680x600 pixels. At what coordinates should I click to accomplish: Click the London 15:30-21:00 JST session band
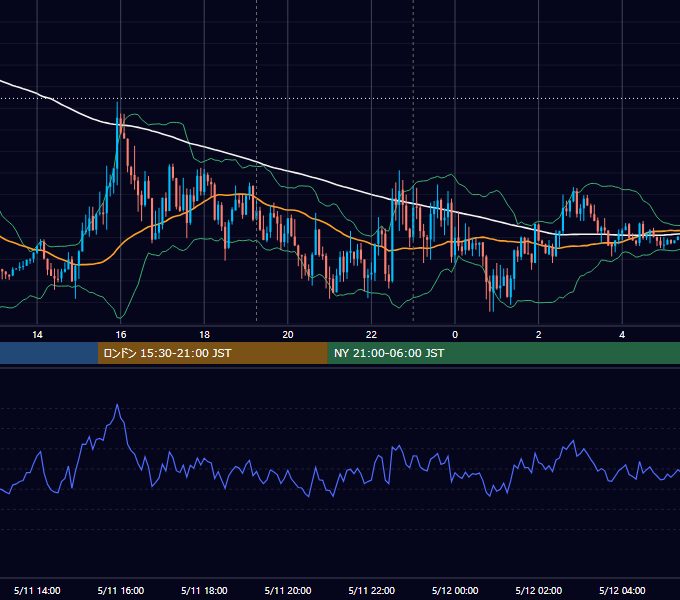212,353
